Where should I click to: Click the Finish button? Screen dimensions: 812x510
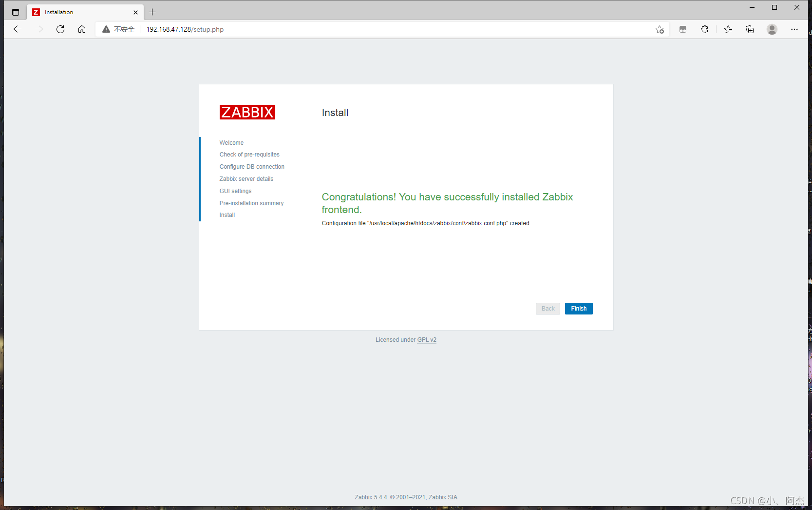(579, 309)
